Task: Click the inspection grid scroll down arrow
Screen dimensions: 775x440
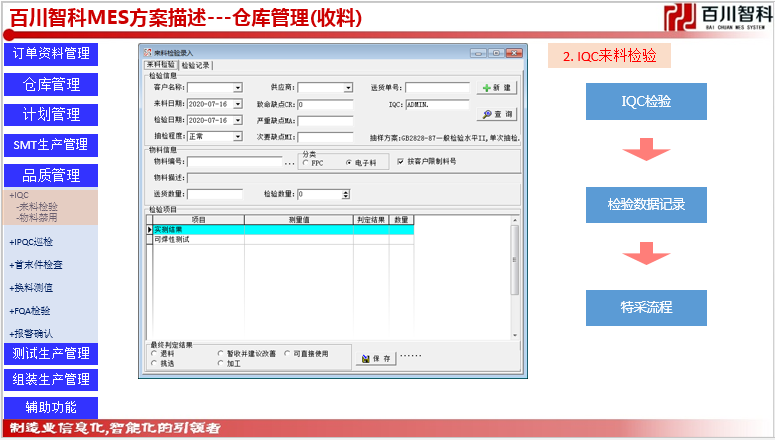Action: click(x=515, y=335)
